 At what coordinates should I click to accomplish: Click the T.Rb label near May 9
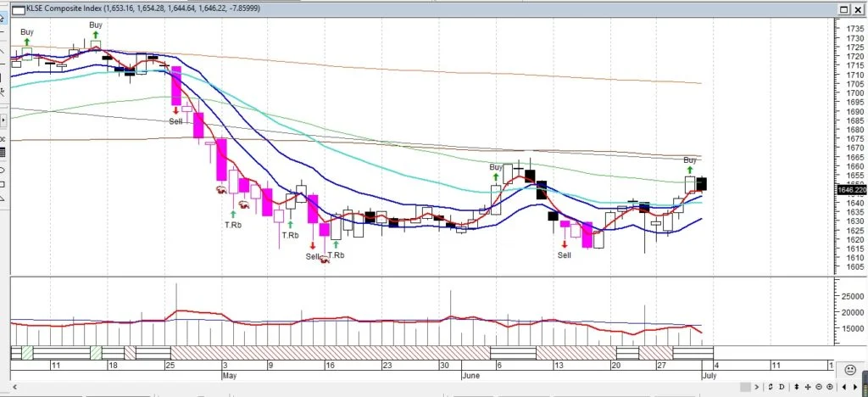coord(290,235)
